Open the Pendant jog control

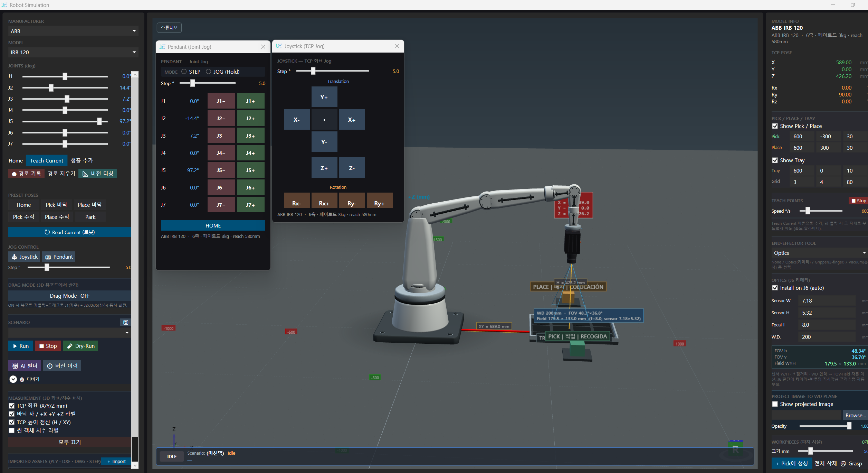[59, 257]
